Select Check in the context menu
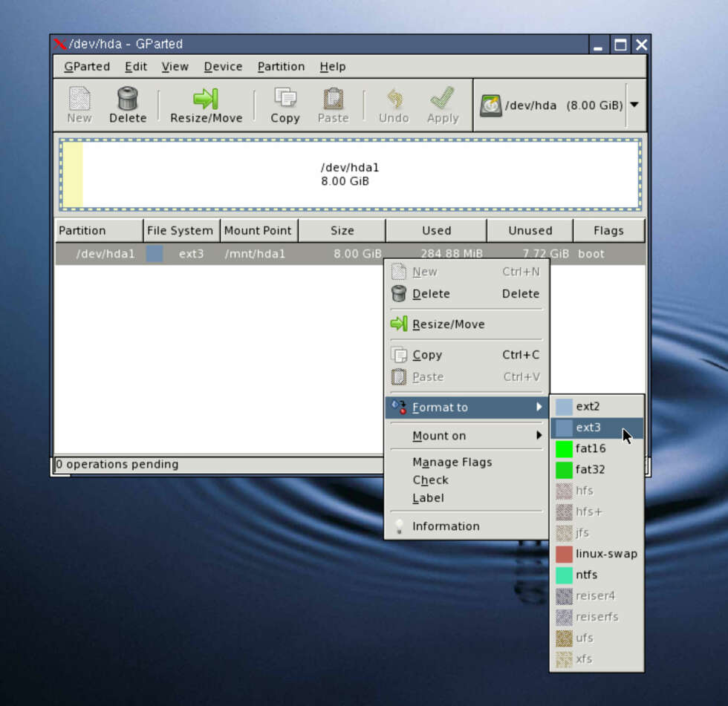 click(467, 480)
